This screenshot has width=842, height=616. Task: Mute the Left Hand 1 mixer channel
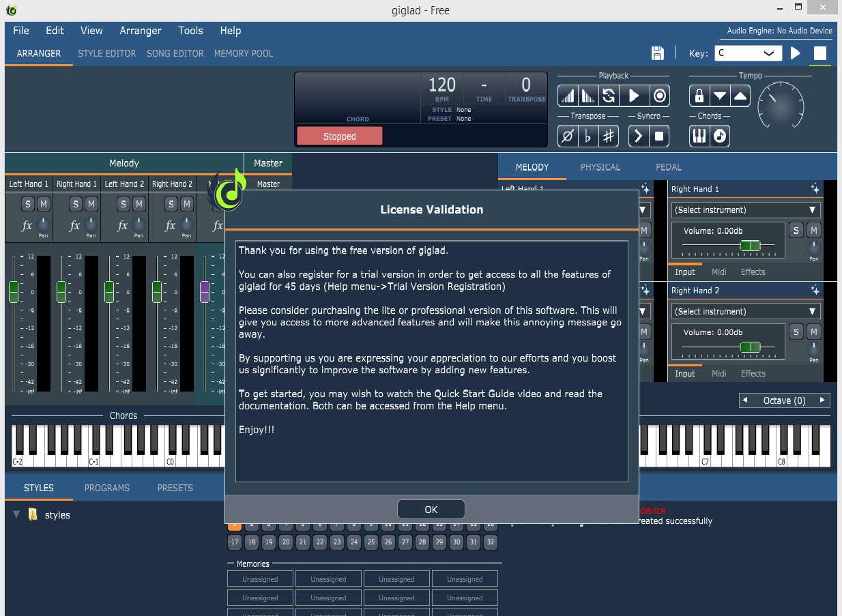[44, 204]
